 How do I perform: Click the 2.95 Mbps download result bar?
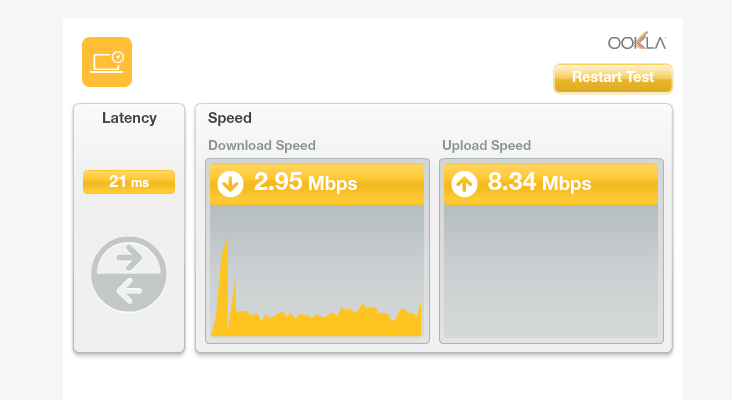pyautogui.click(x=317, y=183)
